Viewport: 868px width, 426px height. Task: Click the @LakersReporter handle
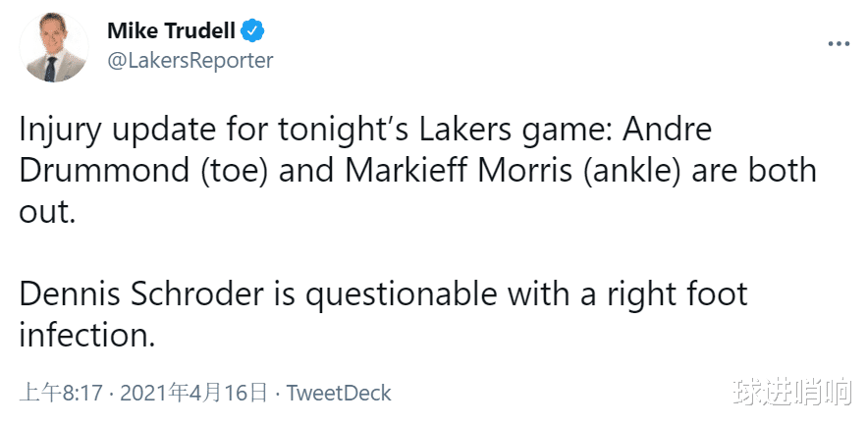pos(190,60)
